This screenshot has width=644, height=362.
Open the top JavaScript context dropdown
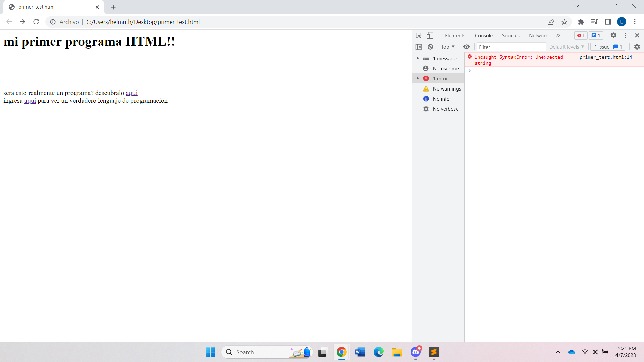448,47
